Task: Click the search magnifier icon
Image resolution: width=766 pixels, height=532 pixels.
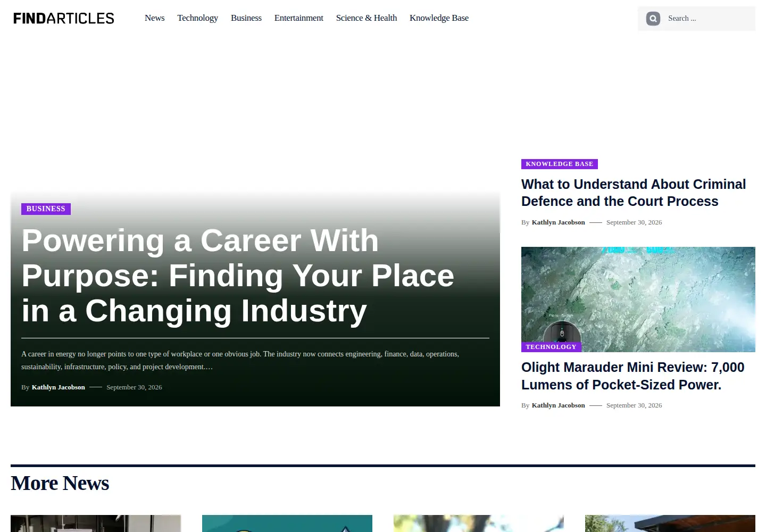Action: pyautogui.click(x=653, y=19)
